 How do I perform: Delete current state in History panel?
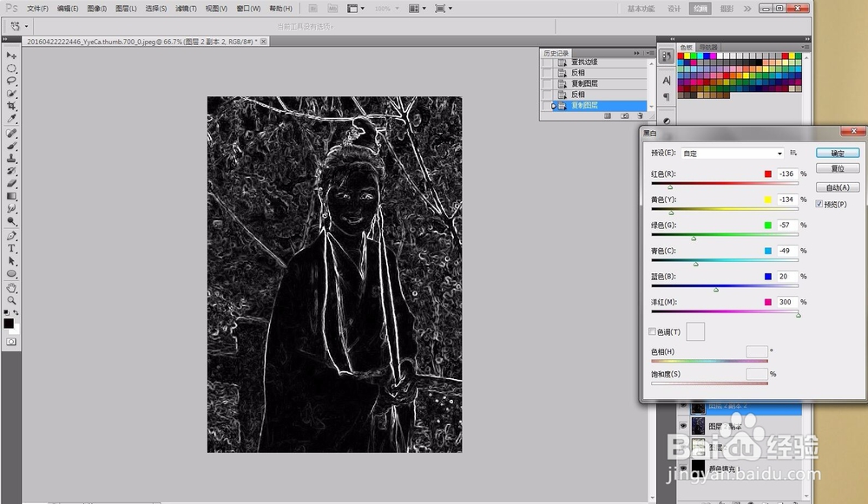coord(641,115)
